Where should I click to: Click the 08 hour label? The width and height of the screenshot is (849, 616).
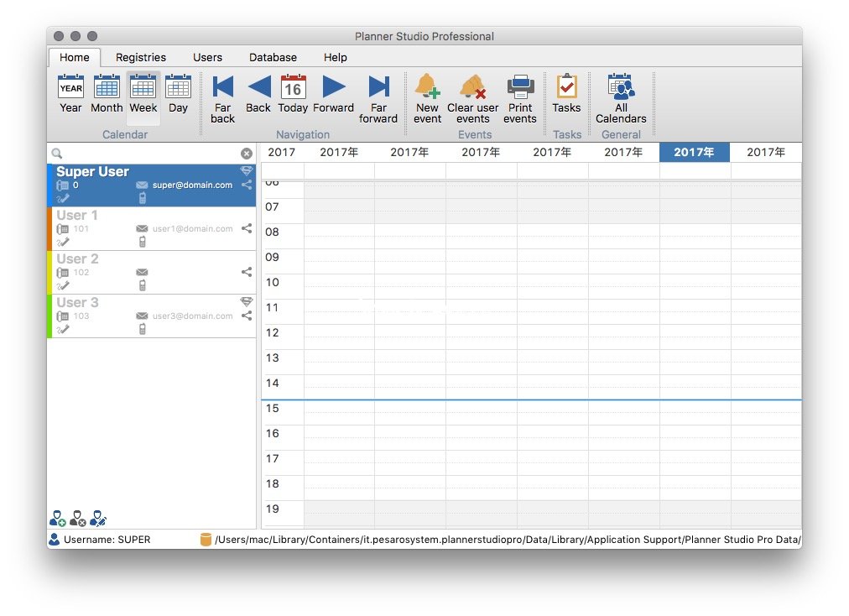(x=273, y=232)
